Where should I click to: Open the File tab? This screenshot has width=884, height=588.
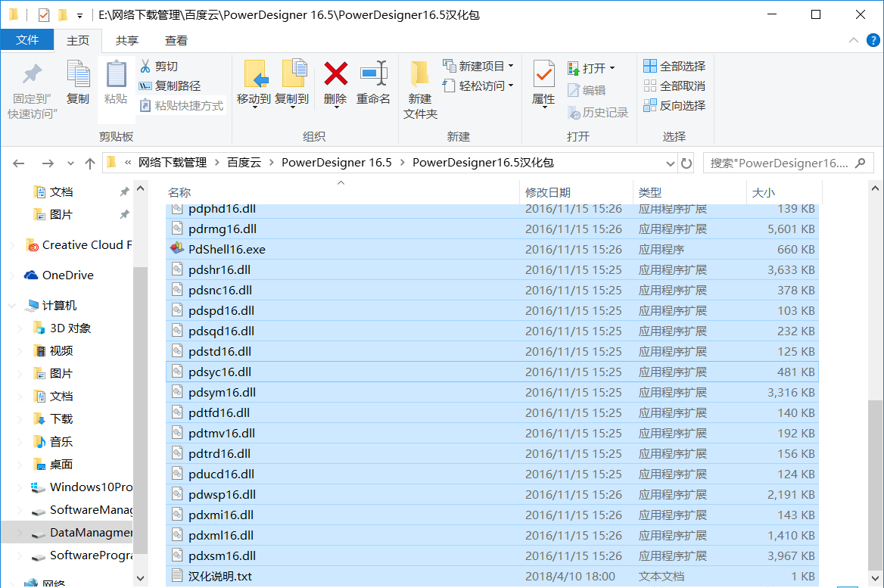[x=27, y=40]
